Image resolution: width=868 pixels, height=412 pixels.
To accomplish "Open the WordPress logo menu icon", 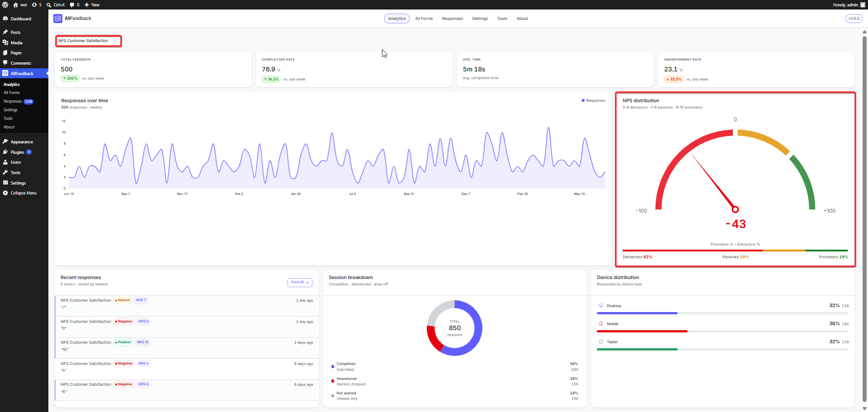I will coord(5,5).
